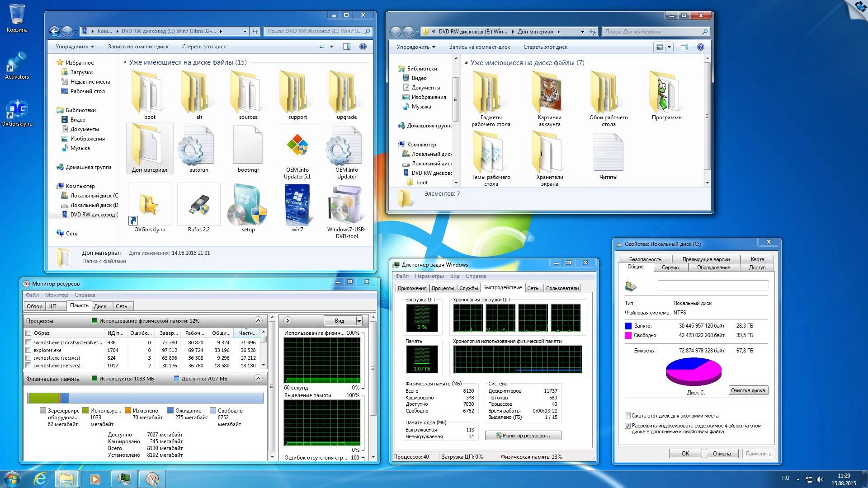Click the magenta Свободно color swatch
The height and width of the screenshot is (488, 868).
tap(629, 335)
